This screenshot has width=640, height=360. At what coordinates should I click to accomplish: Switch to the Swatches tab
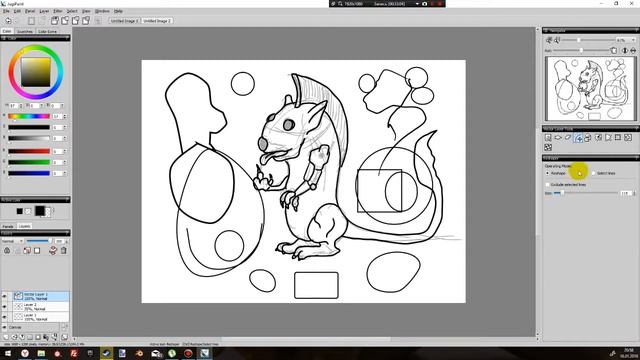coord(25,31)
